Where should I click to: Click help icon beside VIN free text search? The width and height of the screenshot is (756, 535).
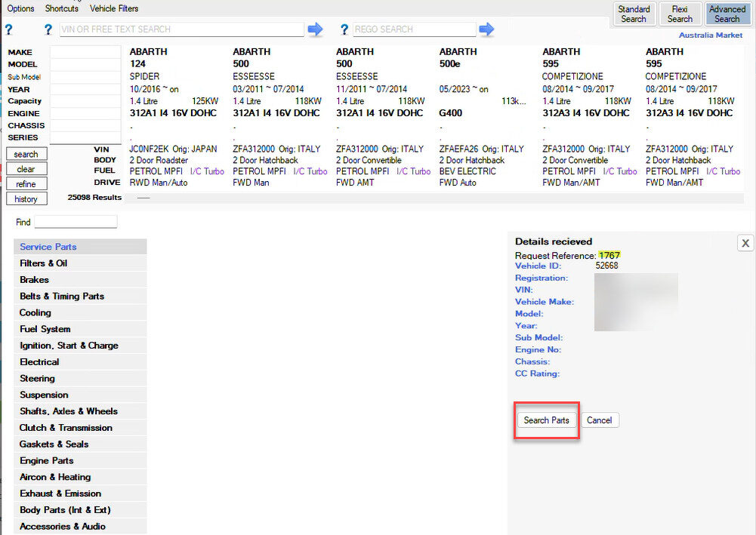(48, 30)
